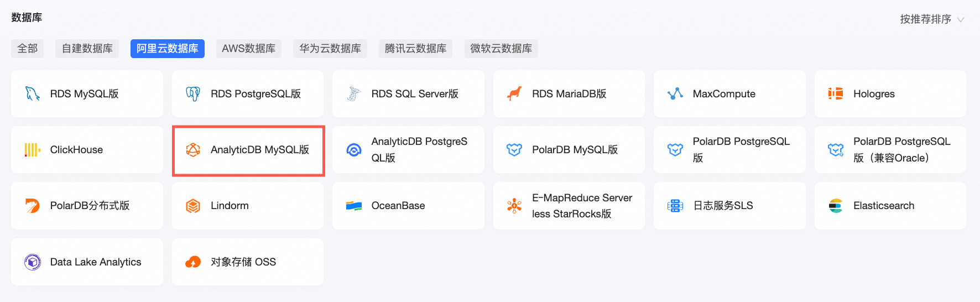980x302 pixels.
Task: Click the RDS MySQL dolphin icon
Action: point(33,94)
